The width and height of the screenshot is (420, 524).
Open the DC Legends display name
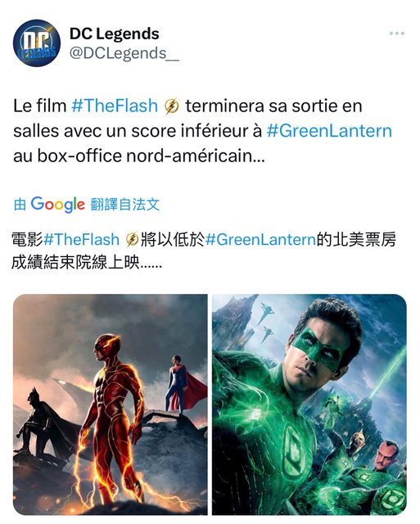point(115,34)
